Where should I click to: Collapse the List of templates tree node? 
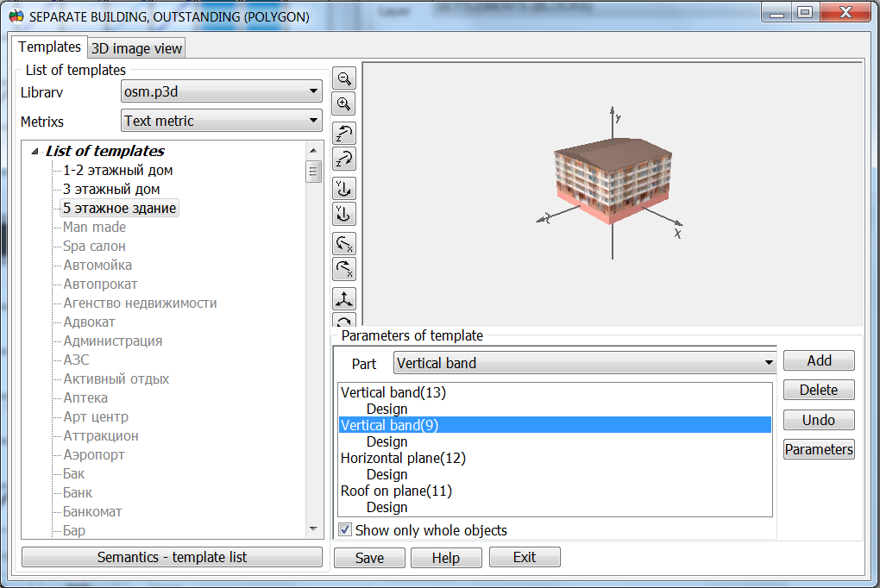coord(35,152)
